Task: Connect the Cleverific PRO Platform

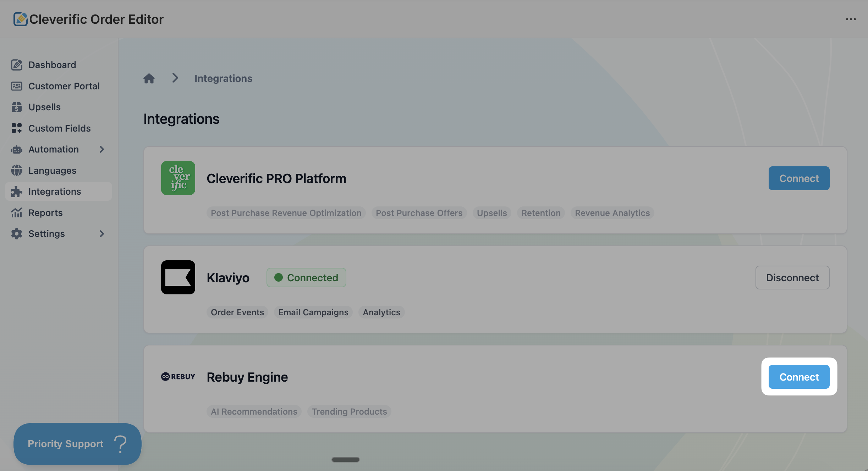Action: [x=799, y=178]
